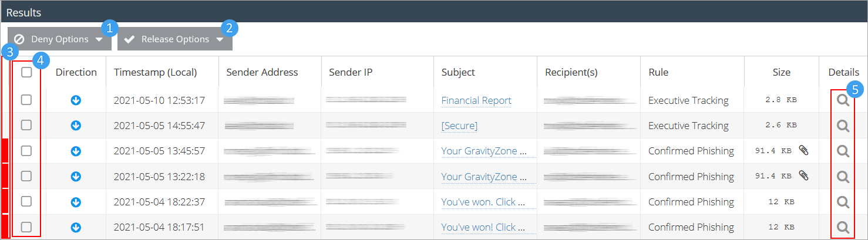Open the Release Options dropdown
This screenshot has height=240, width=868.
pos(175,39)
